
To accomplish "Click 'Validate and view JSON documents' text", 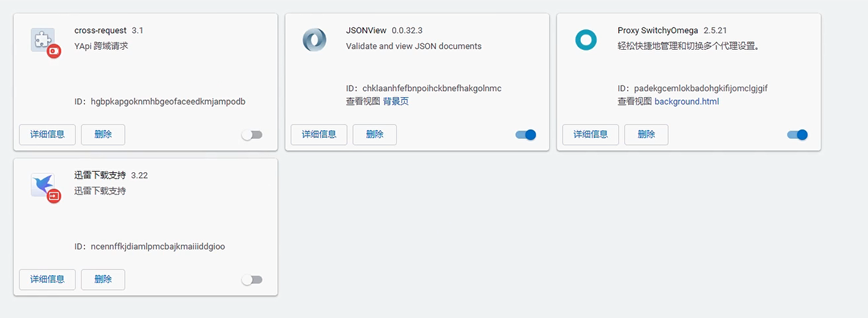I will (414, 46).
